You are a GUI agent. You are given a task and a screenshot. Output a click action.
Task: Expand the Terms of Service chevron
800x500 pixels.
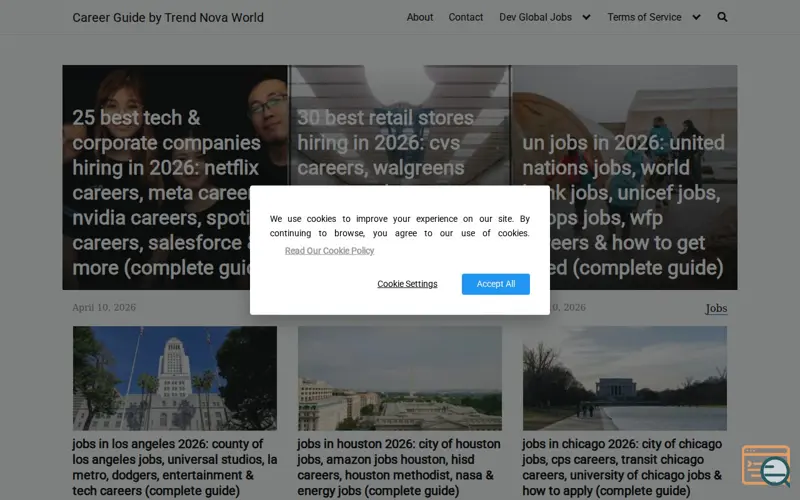tap(696, 17)
